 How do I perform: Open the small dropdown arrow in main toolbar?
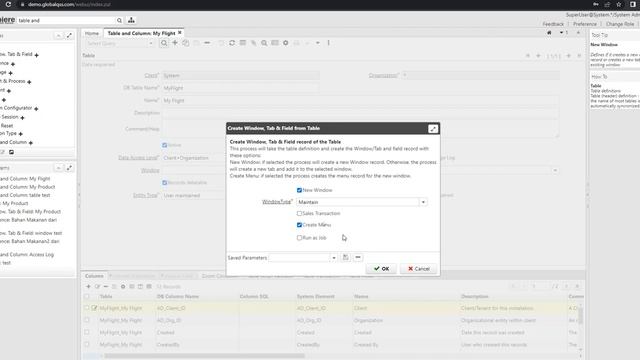pyautogui.click(x=318, y=43)
